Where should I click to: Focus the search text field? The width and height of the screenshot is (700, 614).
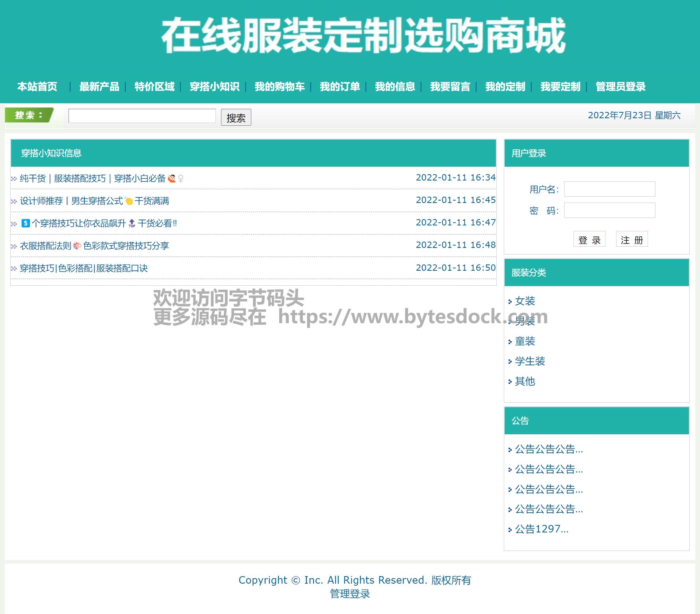142,116
